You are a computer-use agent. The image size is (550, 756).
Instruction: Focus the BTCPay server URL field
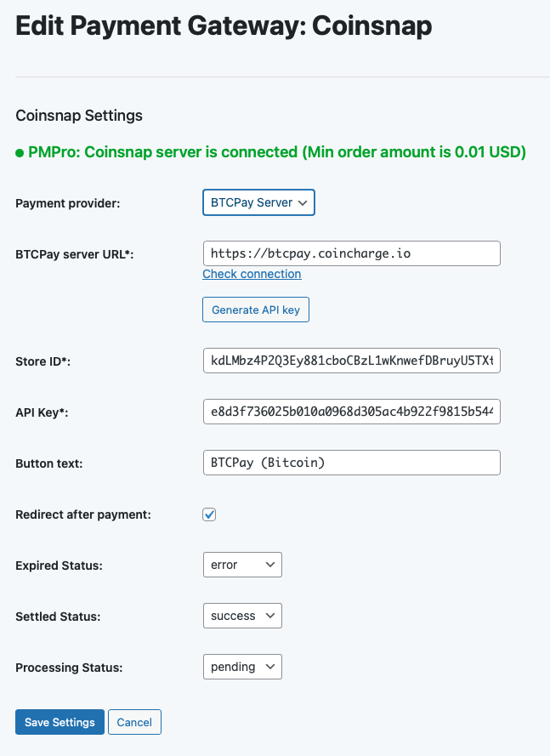pos(351,253)
